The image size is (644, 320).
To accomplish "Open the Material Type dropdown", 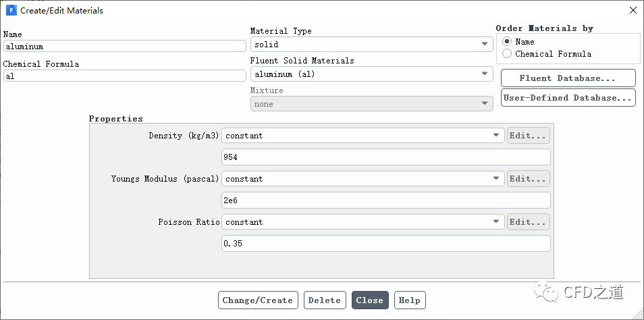I will 371,45.
